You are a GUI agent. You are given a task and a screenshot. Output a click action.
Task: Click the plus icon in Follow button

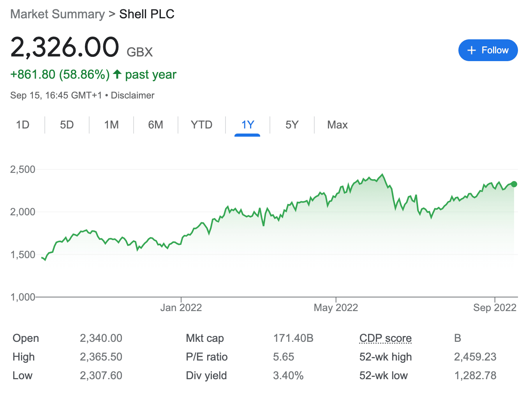tap(472, 50)
